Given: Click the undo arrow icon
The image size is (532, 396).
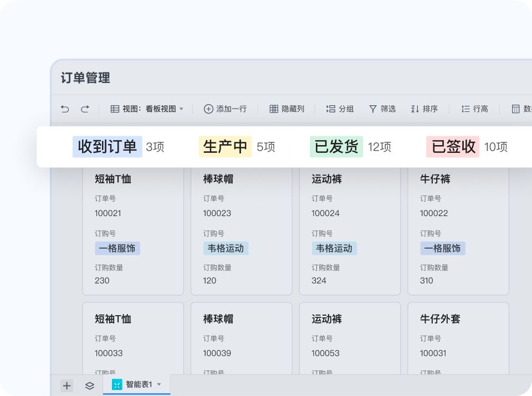Looking at the screenshot, I should [65, 109].
